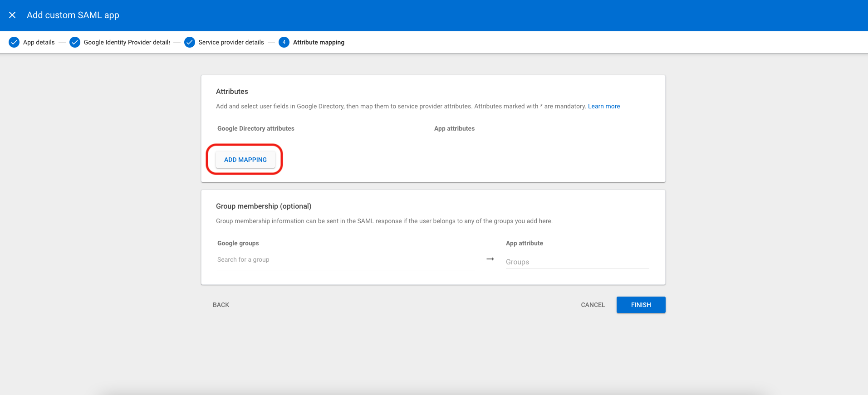Go to the App details step
This screenshot has width=868, height=395.
click(x=39, y=42)
